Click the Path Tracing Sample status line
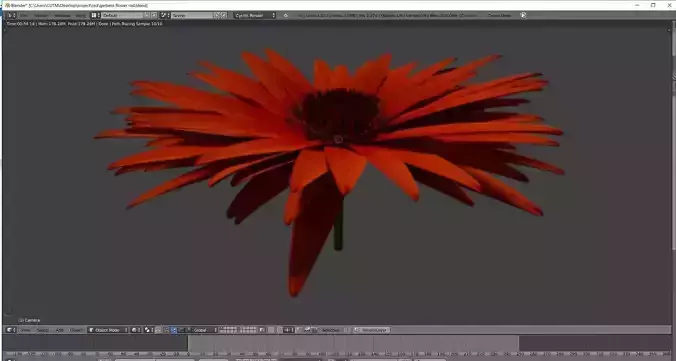 pyautogui.click(x=84, y=24)
